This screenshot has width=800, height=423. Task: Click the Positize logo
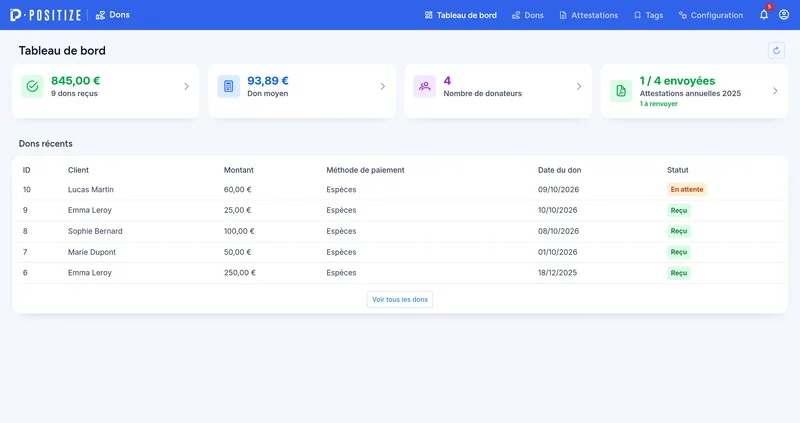tap(45, 15)
